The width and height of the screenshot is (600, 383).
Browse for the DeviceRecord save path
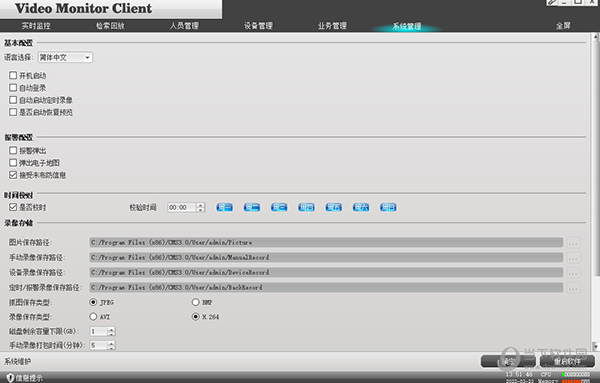pos(573,272)
